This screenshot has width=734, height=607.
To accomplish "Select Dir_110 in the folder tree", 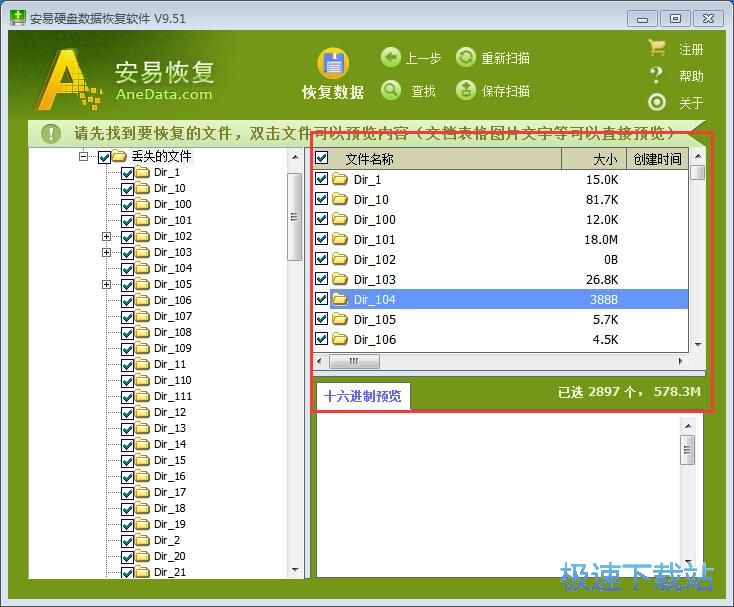I will tap(173, 380).
